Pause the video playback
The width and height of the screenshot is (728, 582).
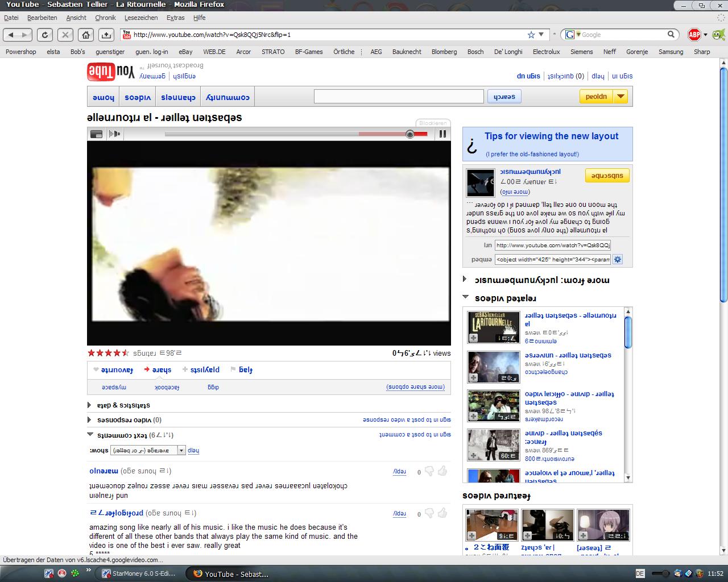(x=442, y=134)
